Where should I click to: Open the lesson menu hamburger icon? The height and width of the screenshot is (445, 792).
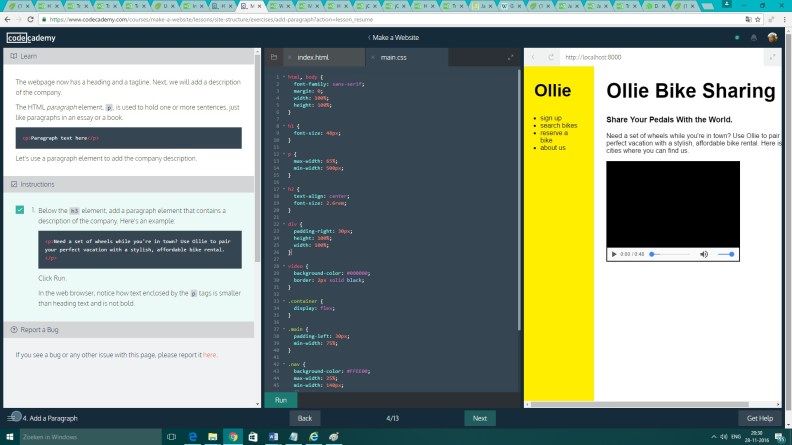(12, 418)
